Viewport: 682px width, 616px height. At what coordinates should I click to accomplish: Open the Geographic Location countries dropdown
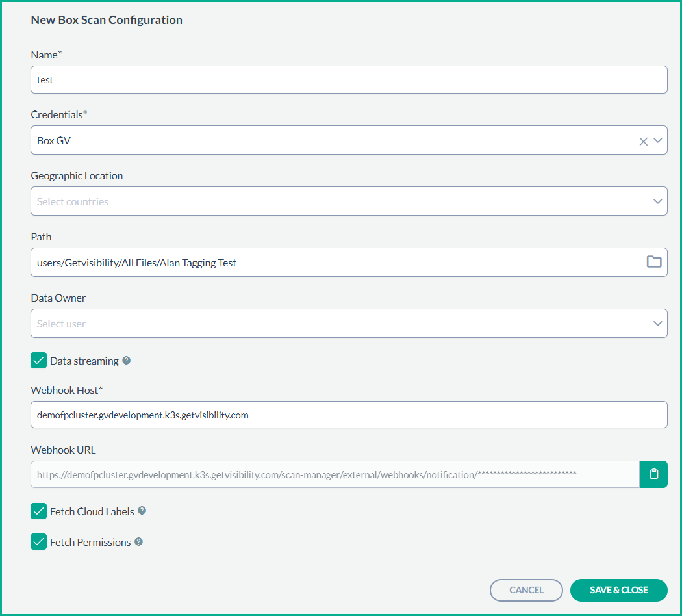349,201
